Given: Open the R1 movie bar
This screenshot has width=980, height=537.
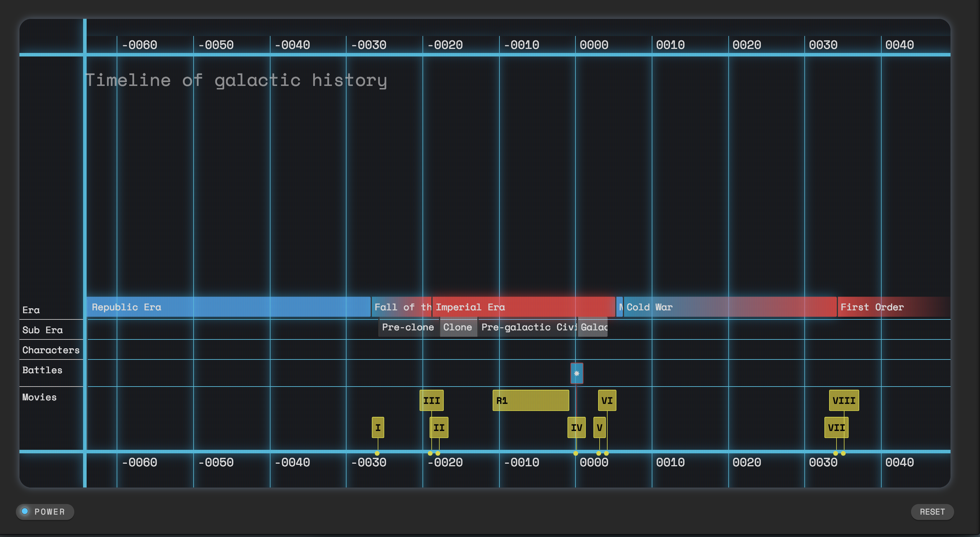Looking at the screenshot, I should [531, 401].
